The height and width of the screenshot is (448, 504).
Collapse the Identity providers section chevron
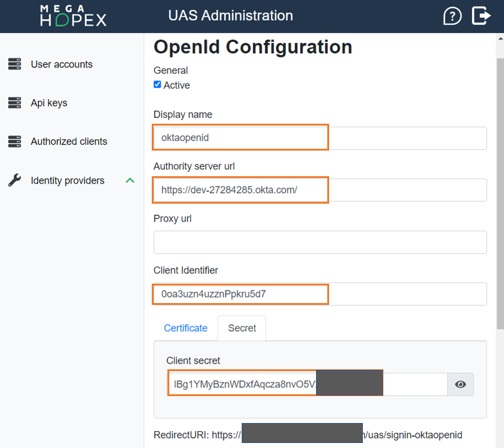(x=130, y=180)
